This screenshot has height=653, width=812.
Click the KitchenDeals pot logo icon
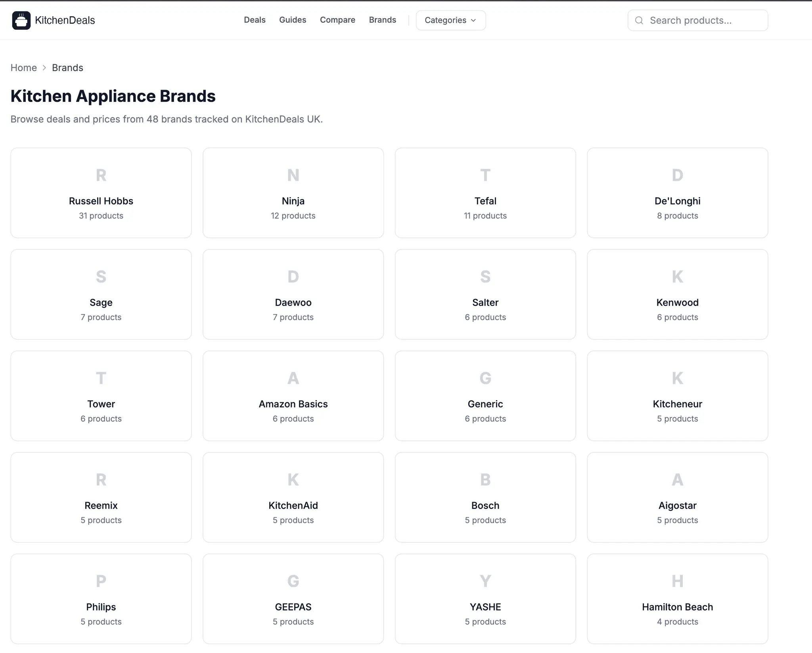[21, 20]
